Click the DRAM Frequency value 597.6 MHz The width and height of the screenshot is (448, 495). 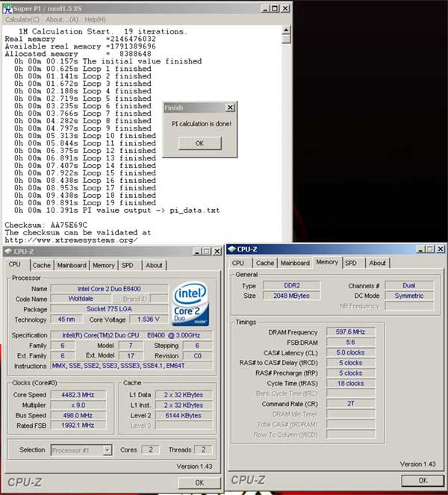350,331
